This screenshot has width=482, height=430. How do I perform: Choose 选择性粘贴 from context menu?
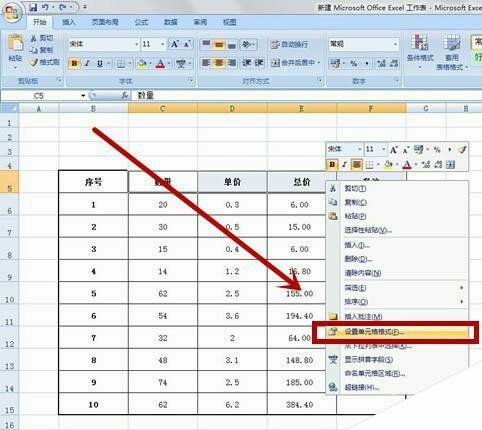click(x=398, y=230)
